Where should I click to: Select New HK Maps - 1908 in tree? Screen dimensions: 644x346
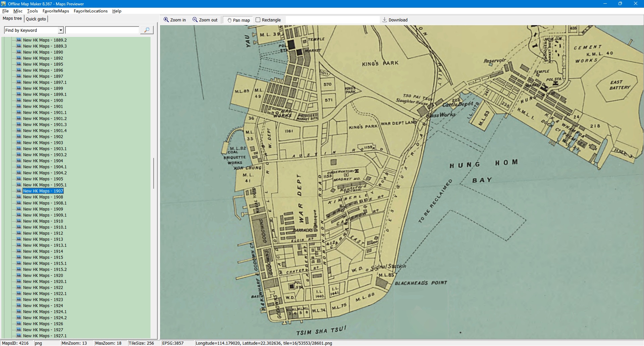tap(43, 197)
